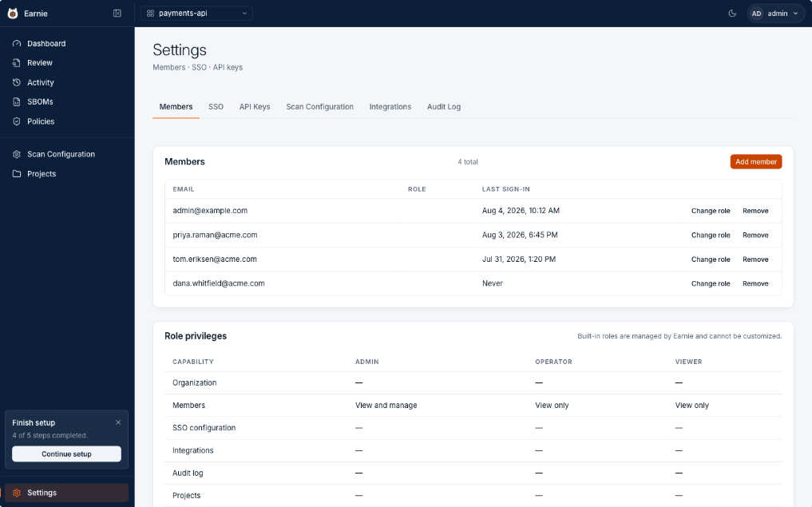
Task: Go to the Integrations tab
Action: 390,107
